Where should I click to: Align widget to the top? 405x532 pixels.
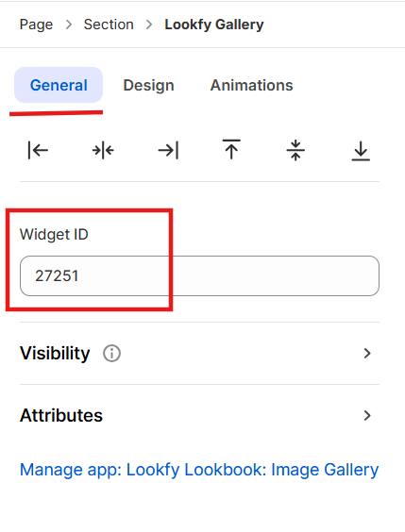click(x=231, y=149)
